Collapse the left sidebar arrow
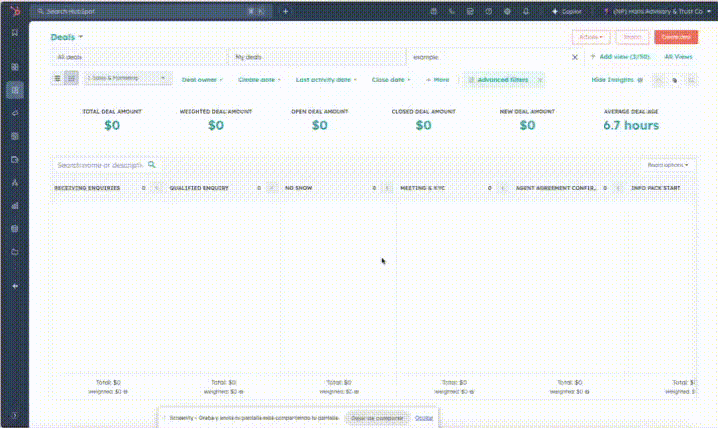The width and height of the screenshot is (718, 428). 14,286
